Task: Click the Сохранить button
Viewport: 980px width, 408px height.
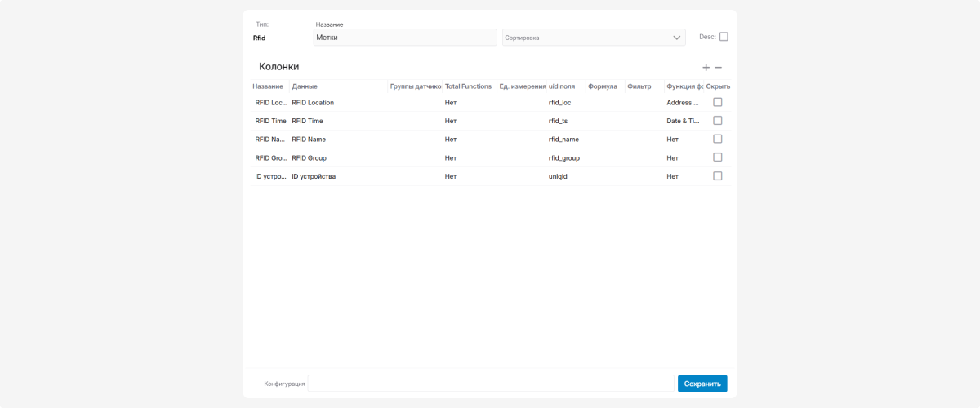Action: click(x=702, y=384)
